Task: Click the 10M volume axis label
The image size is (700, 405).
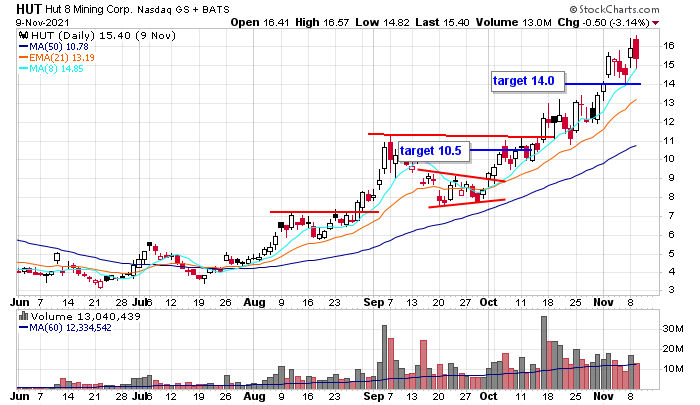Action: click(673, 369)
